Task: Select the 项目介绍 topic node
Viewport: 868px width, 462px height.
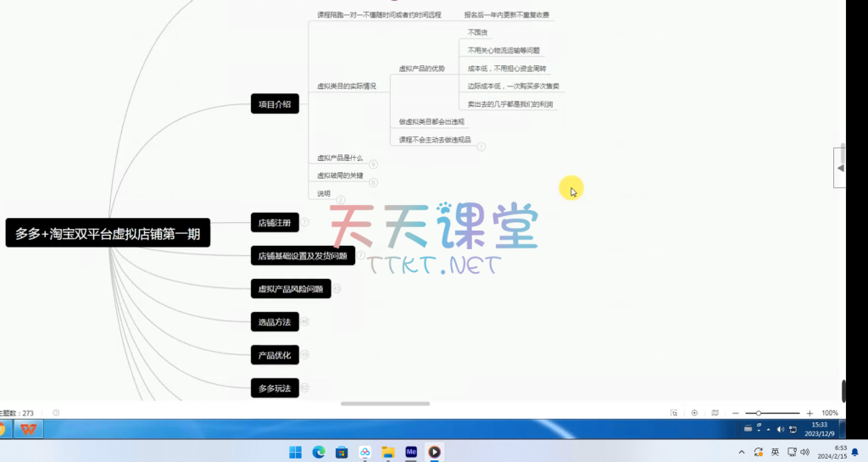Action: pyautogui.click(x=275, y=104)
